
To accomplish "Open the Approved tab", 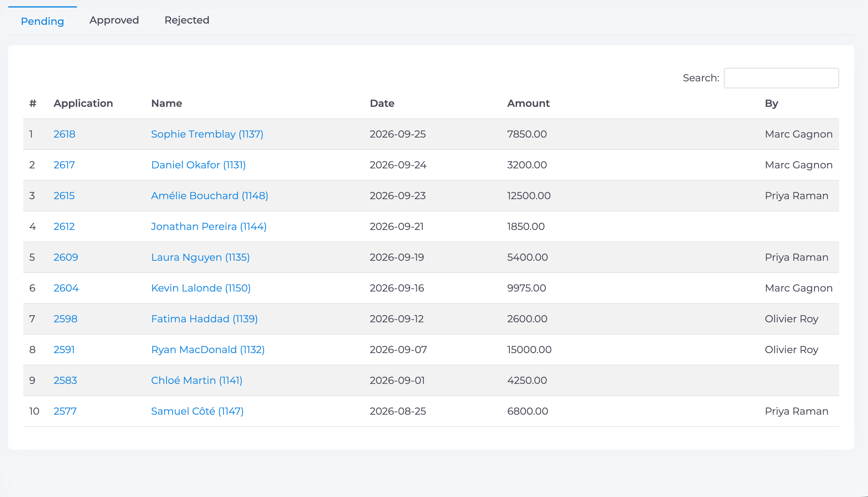I will coord(114,20).
